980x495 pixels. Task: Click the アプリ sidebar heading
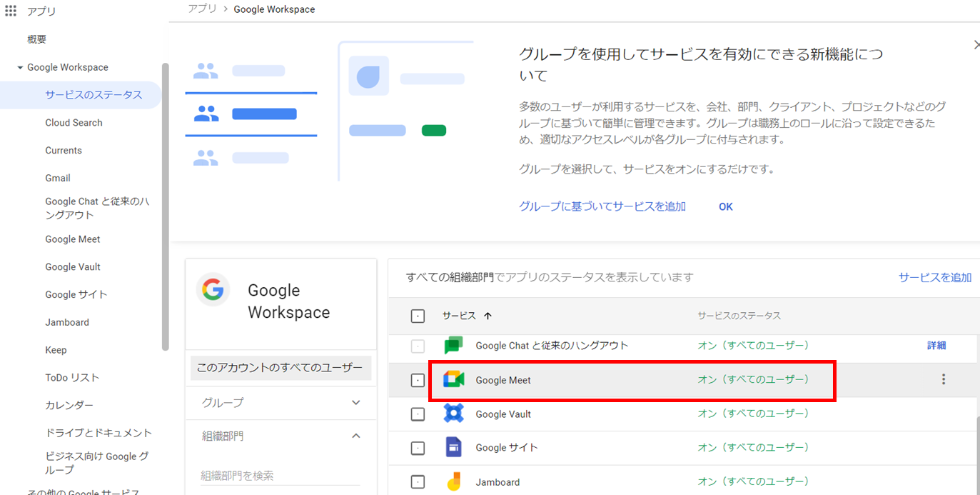[41, 11]
